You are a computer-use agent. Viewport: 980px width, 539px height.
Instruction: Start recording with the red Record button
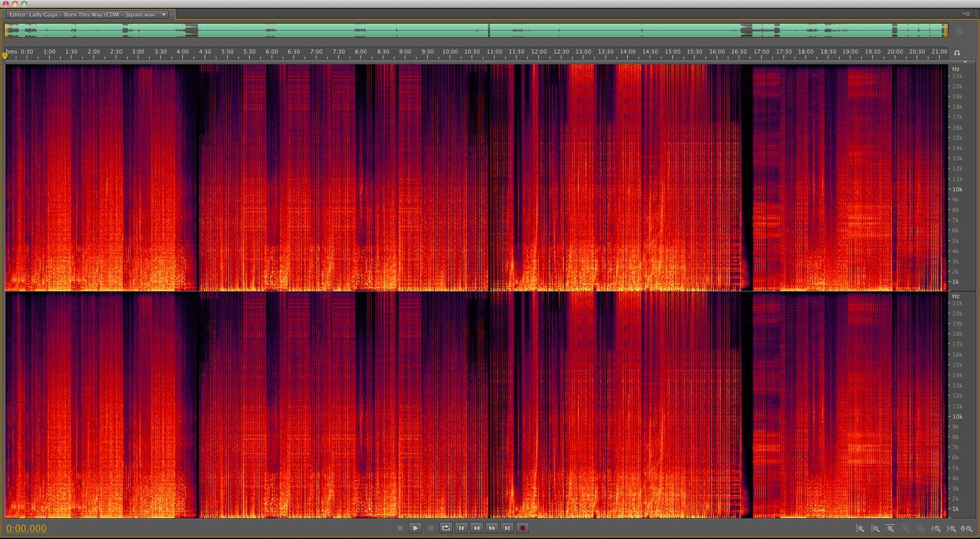pos(523,528)
